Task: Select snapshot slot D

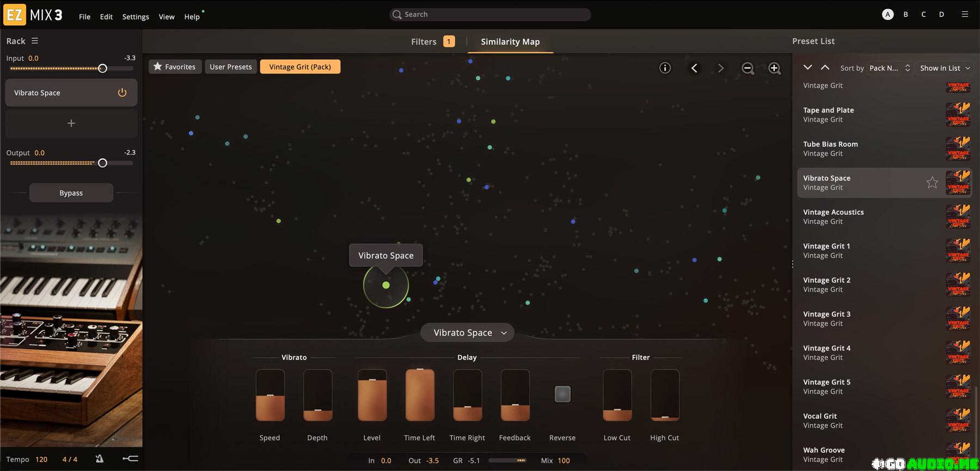Action: tap(941, 15)
